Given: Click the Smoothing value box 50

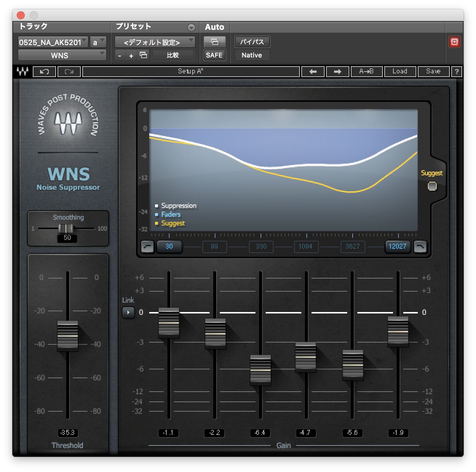Looking at the screenshot, I should (x=67, y=238).
